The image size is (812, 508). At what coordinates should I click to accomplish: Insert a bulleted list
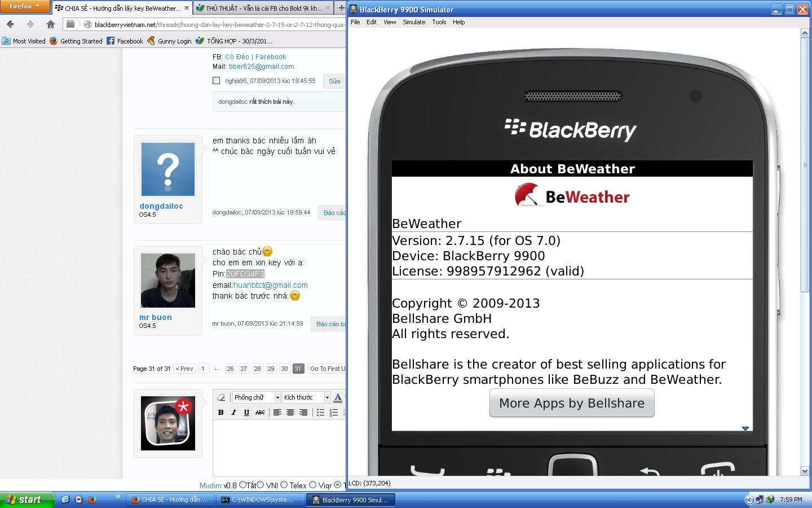[320, 413]
